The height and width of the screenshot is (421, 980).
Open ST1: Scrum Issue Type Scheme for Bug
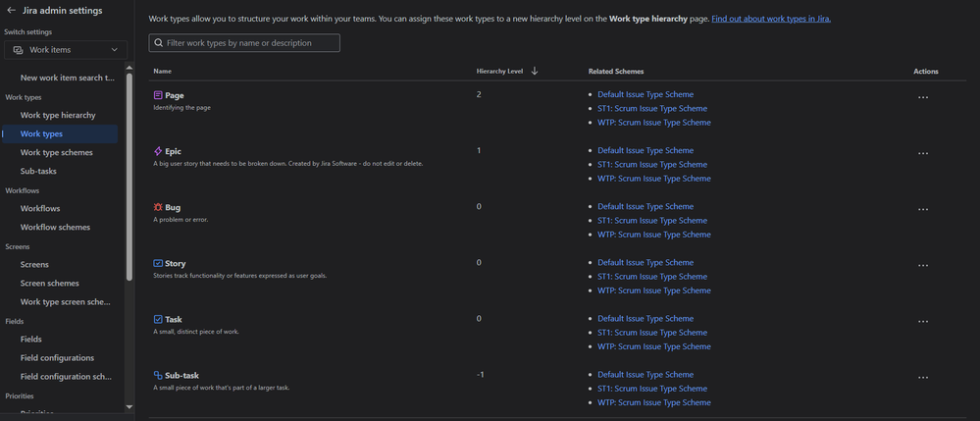[652, 220]
